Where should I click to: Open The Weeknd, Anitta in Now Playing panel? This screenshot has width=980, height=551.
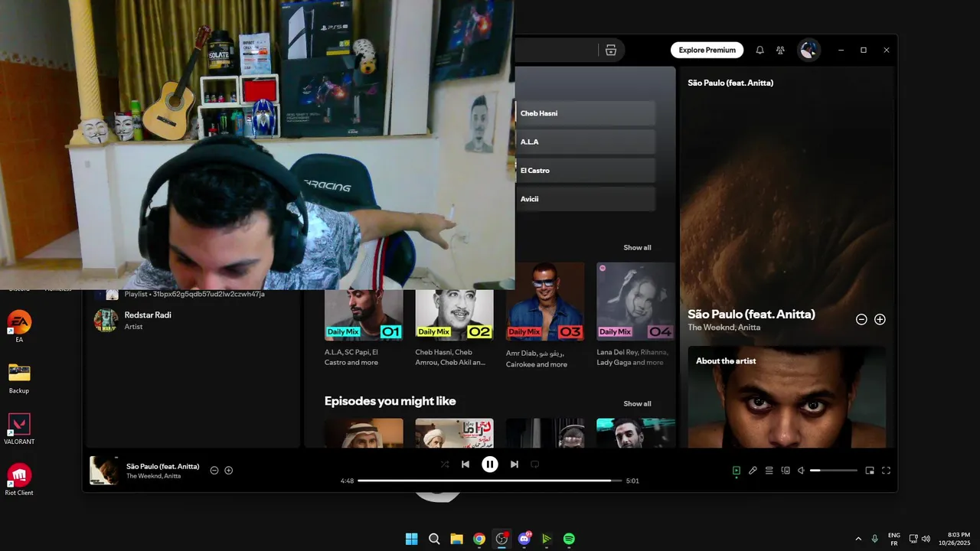pos(724,328)
